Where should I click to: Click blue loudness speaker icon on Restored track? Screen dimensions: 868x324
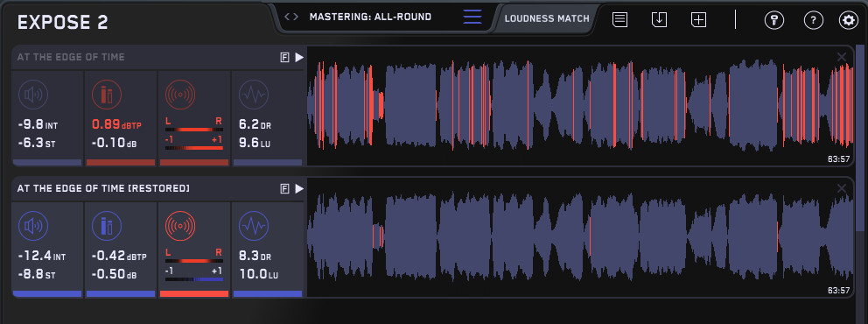33,227
